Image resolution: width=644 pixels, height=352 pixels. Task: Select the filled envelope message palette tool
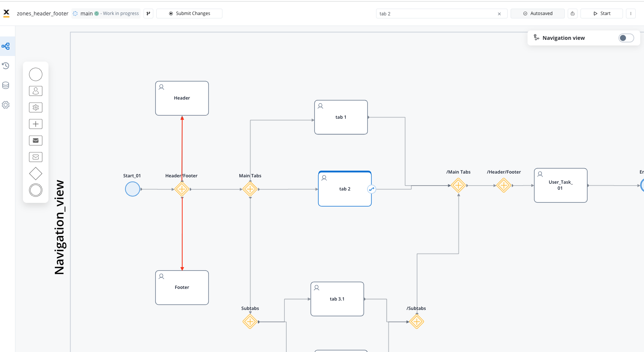[36, 140]
